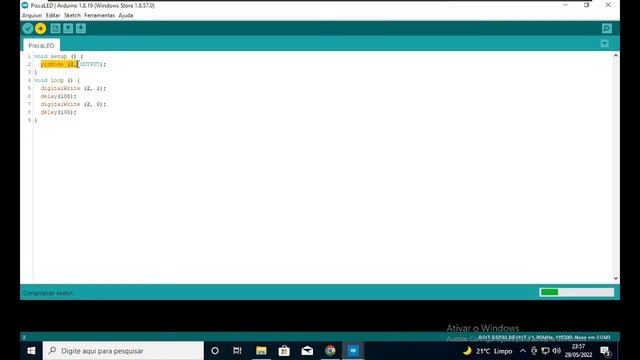The height and width of the screenshot is (360, 640).
Task: Click the Arduino taskbar icon
Action: [x=353, y=351]
